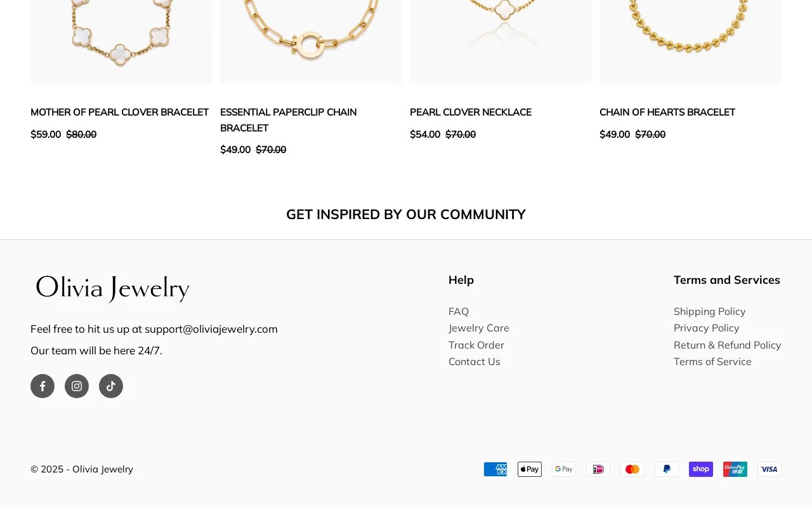
Task: Click the PayPal payment icon
Action: pos(667,469)
